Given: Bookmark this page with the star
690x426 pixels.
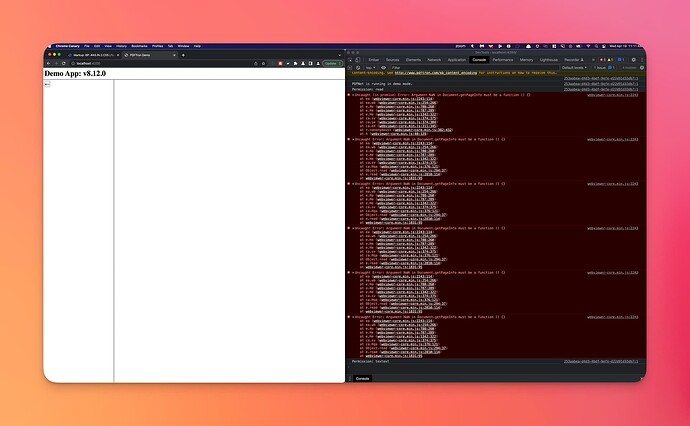Looking at the screenshot, I should coord(263,63).
